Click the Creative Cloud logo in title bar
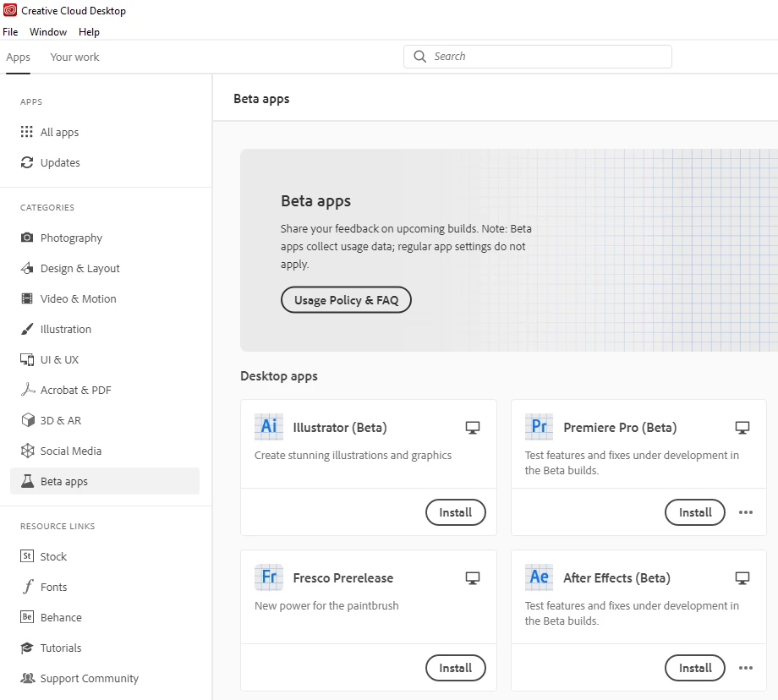Image resolution: width=778 pixels, height=700 pixels. 10,10
